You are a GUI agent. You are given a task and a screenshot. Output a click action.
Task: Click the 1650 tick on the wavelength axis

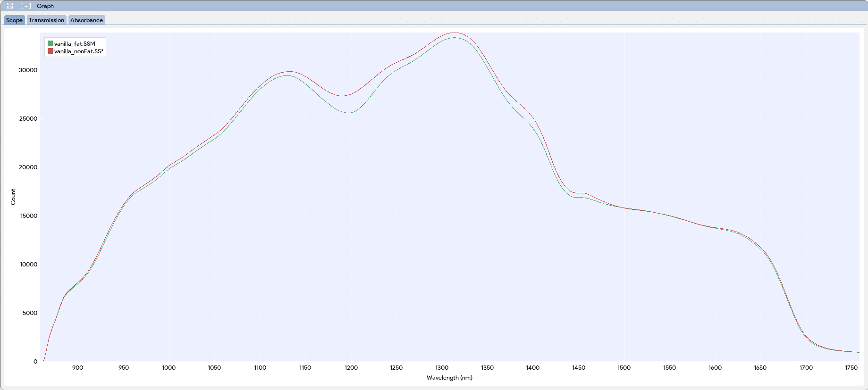click(760, 368)
